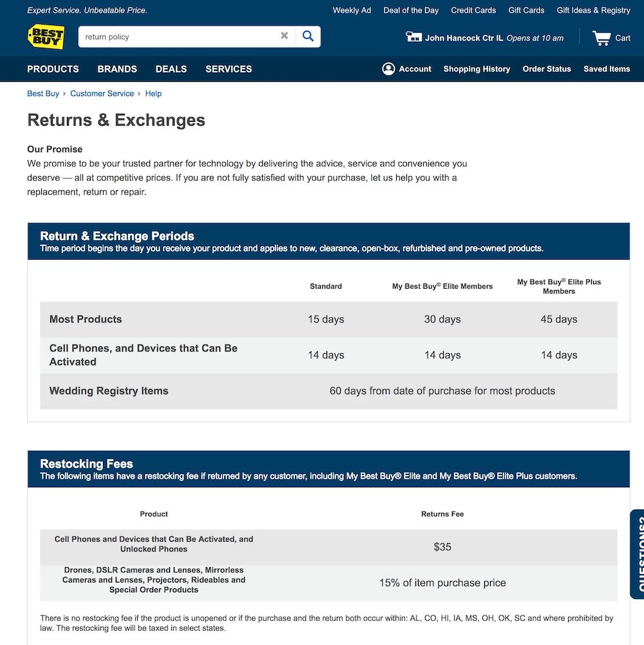Check Order Status

coord(547,69)
